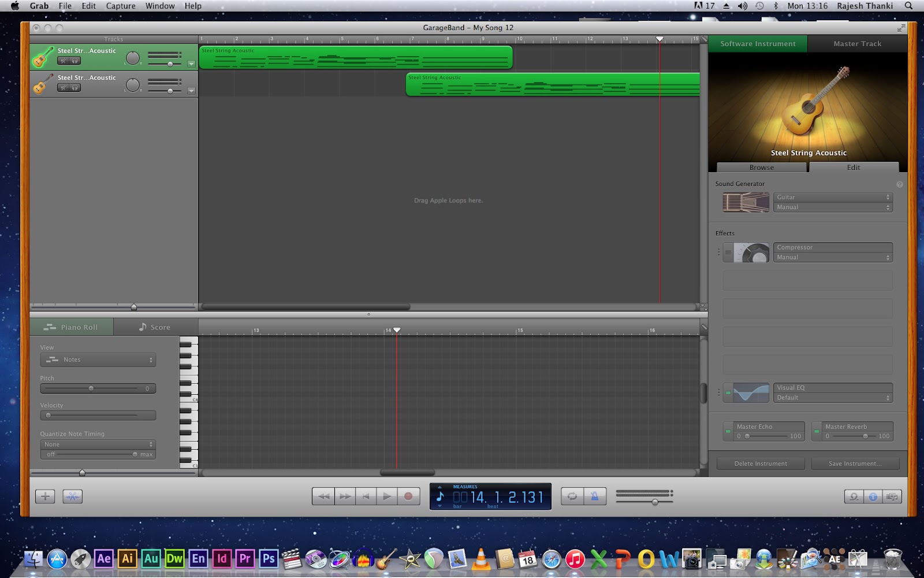Launch Photoshop from the Dock

coord(269,558)
